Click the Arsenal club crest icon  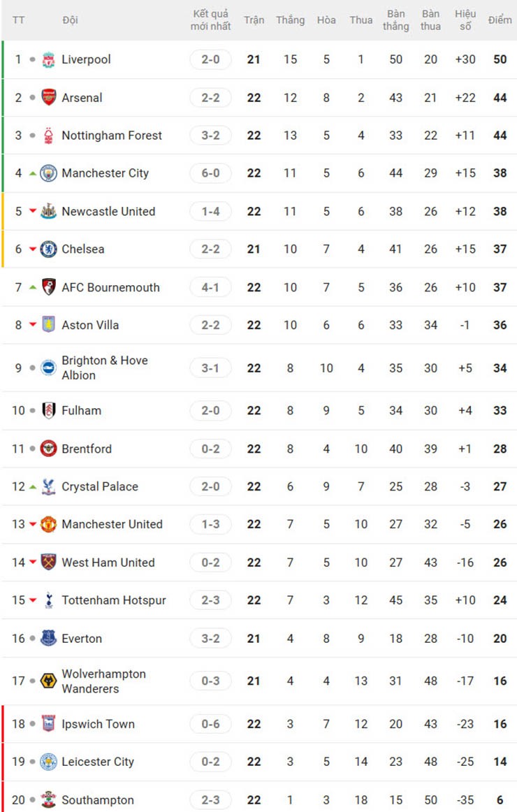pos(48,98)
